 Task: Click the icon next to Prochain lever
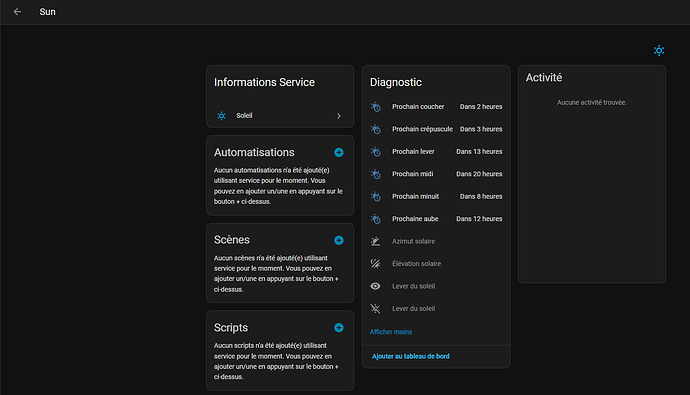coord(375,152)
